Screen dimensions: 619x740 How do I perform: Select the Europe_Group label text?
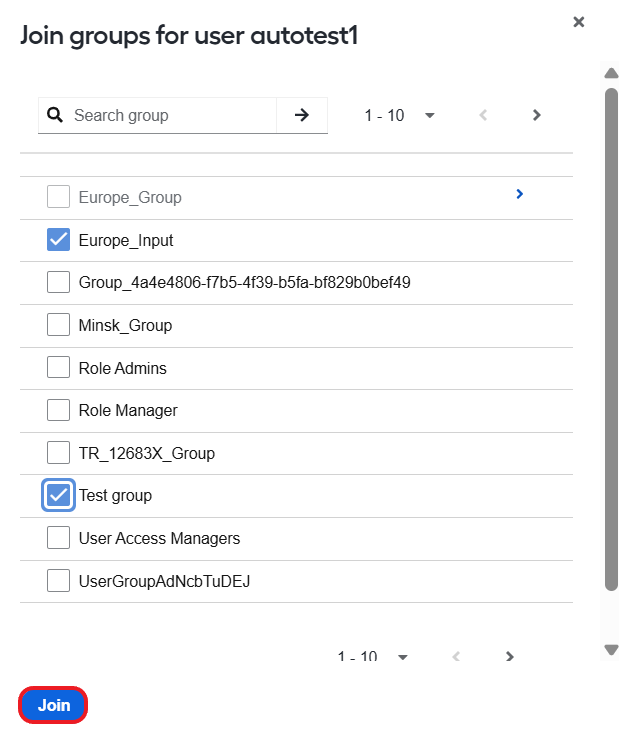tap(130, 197)
